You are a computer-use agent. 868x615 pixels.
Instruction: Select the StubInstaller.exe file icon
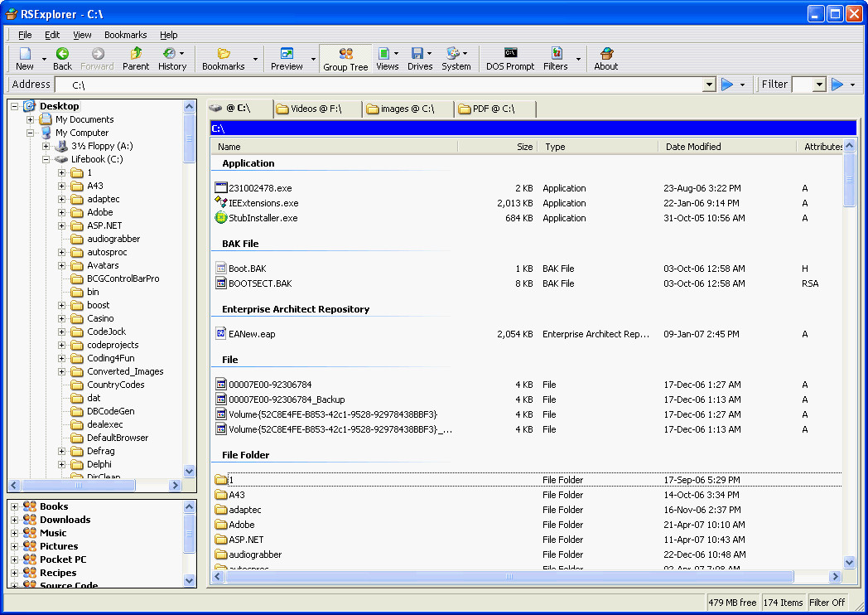221,218
